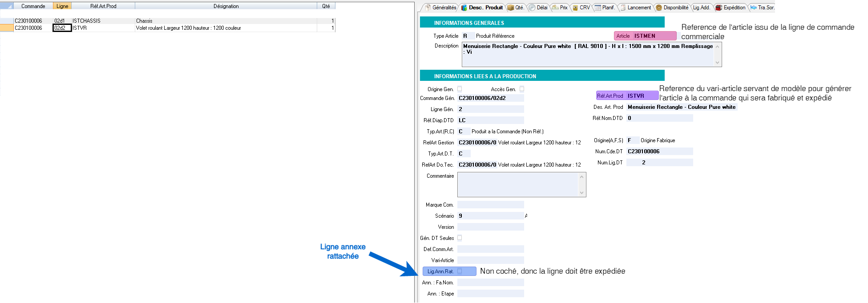Enable the Accès Gen. checkbox

(x=522, y=89)
